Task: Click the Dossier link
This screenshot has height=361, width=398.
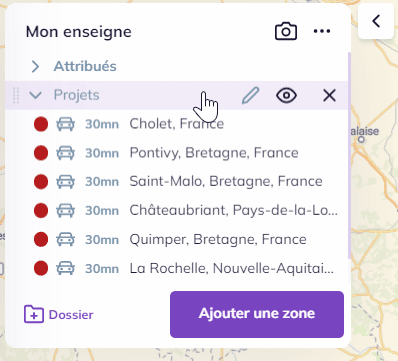Action: [71, 315]
